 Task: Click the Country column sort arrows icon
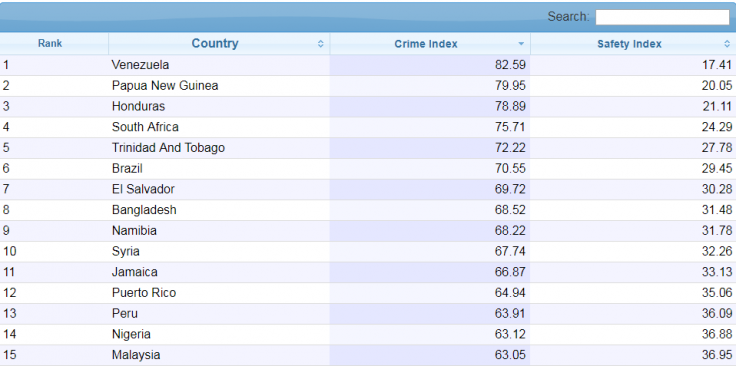(321, 44)
